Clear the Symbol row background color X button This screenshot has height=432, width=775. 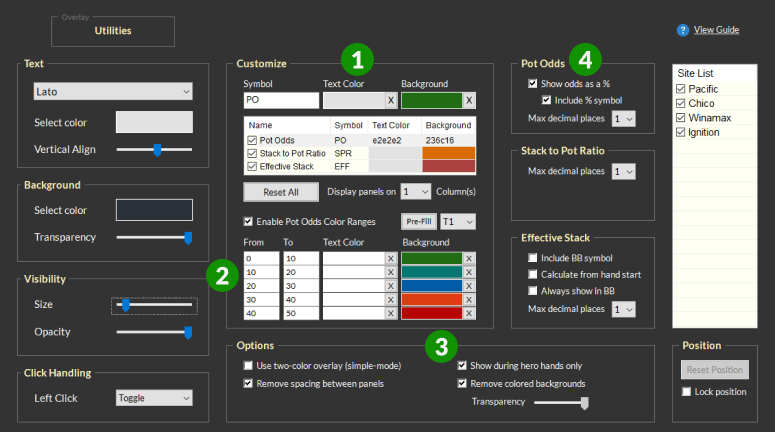(469, 100)
